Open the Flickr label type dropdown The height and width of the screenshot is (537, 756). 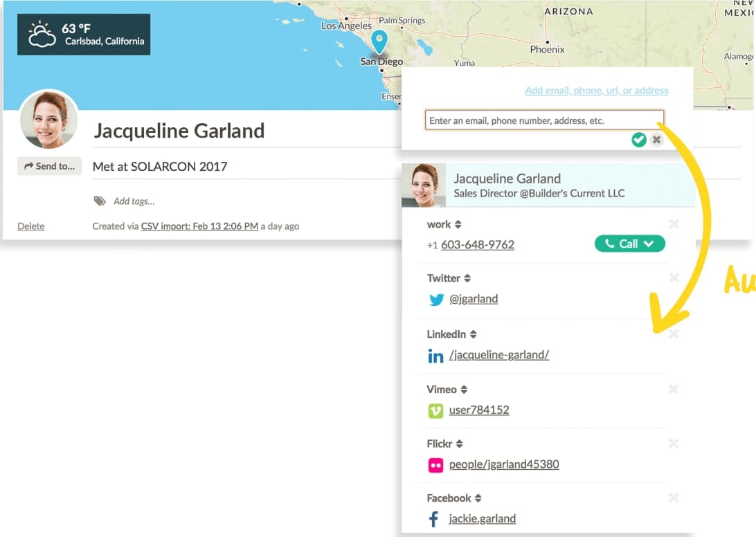(459, 444)
